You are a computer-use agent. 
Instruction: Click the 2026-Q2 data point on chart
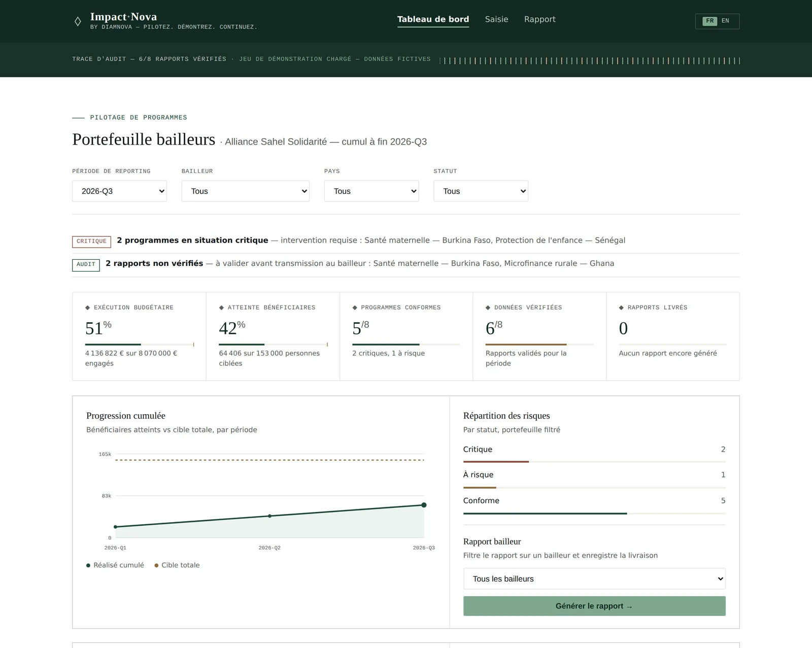coord(269,516)
